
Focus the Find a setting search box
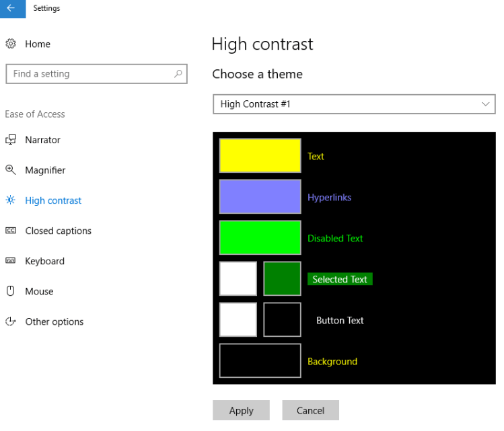click(96, 74)
